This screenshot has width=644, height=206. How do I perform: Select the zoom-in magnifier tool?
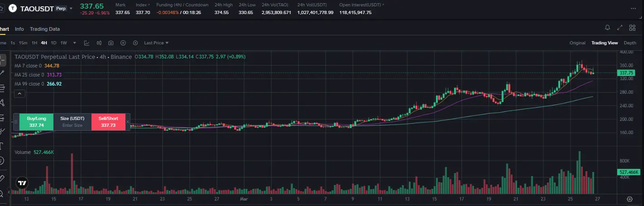tap(2, 193)
